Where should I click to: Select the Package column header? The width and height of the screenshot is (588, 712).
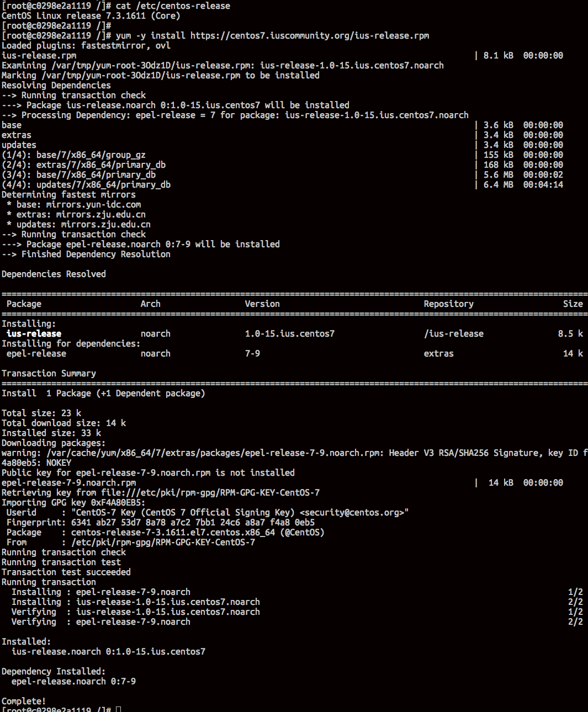coord(23,304)
